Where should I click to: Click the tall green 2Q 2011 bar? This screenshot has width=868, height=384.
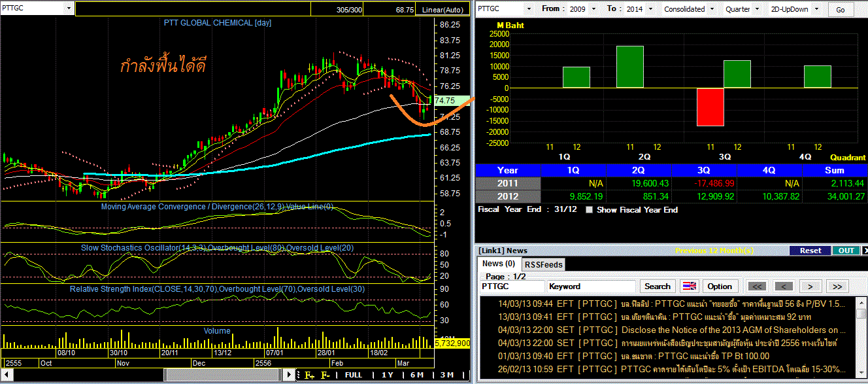(x=630, y=67)
